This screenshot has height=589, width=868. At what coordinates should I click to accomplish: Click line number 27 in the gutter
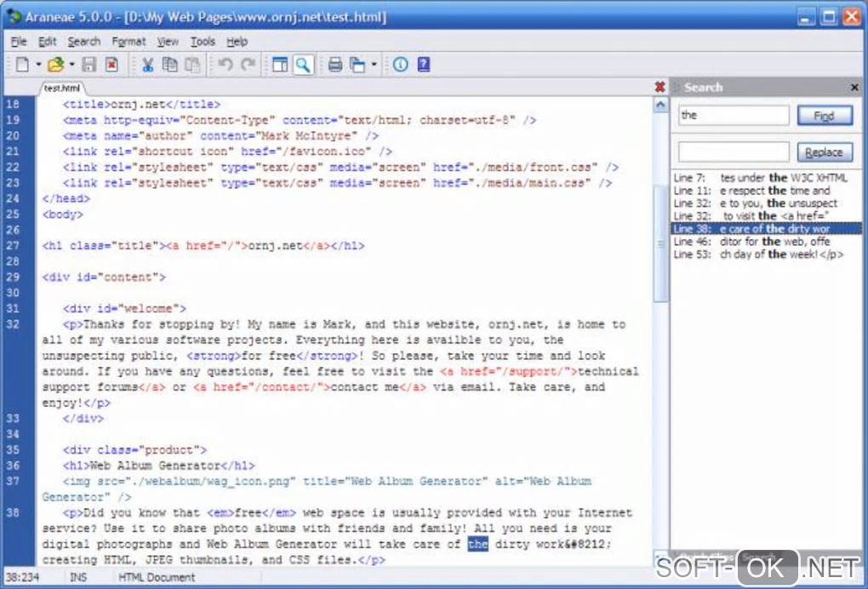pos(13,246)
